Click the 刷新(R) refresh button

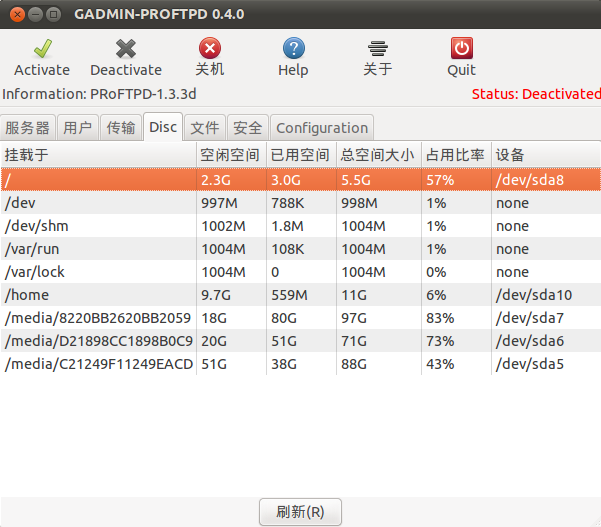(300, 512)
